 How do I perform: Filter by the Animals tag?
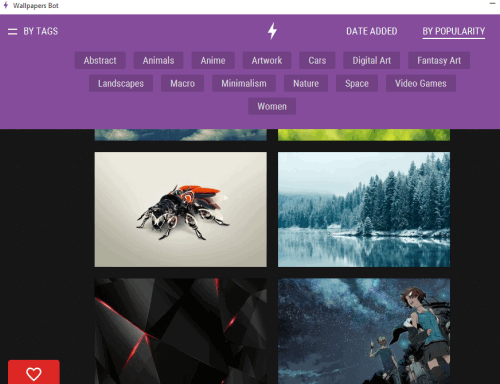[x=158, y=60]
